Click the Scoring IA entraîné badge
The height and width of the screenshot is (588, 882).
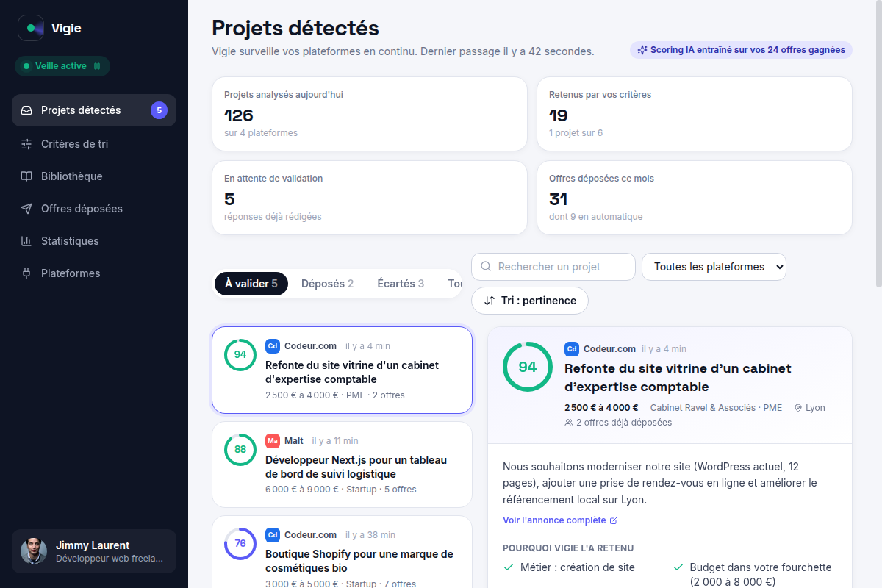tap(741, 50)
